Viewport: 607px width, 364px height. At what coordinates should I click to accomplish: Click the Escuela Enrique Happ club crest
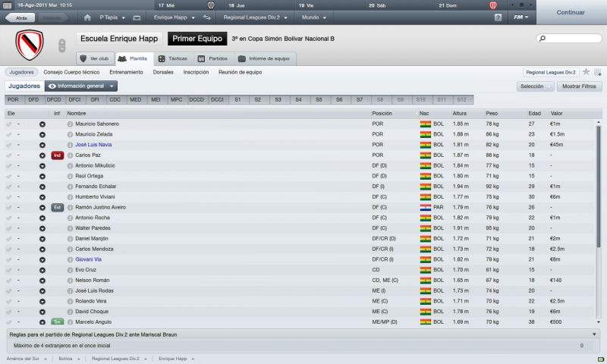pos(30,45)
